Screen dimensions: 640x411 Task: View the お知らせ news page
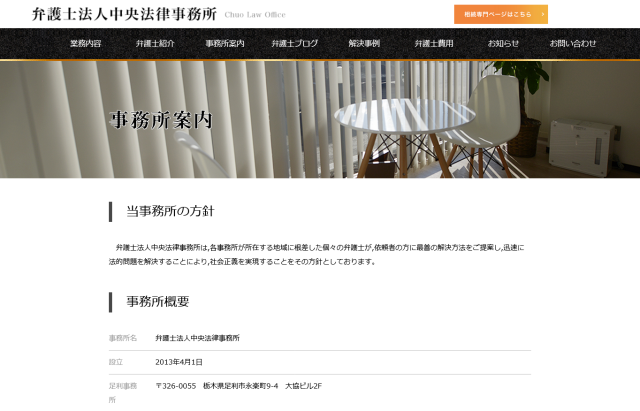click(x=503, y=43)
